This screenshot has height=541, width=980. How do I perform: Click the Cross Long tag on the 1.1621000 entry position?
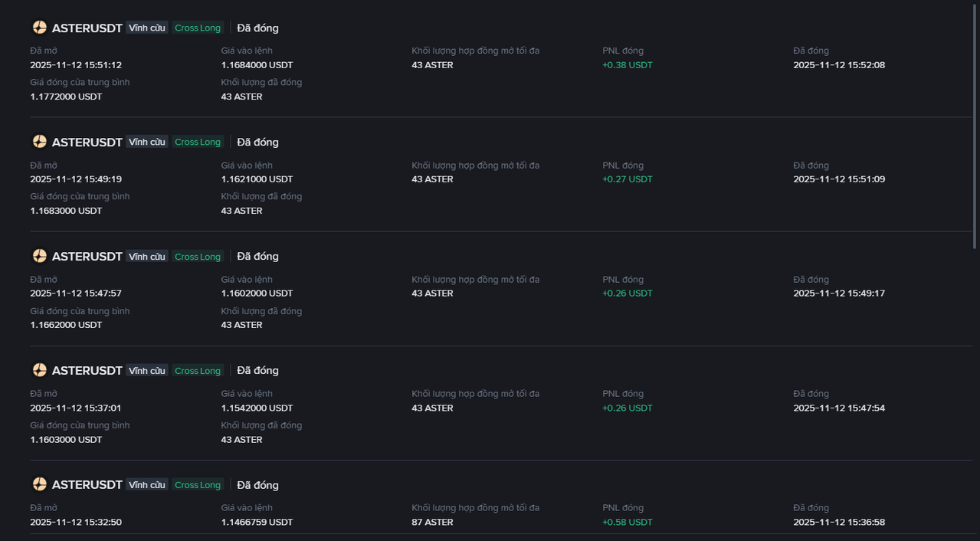click(198, 143)
